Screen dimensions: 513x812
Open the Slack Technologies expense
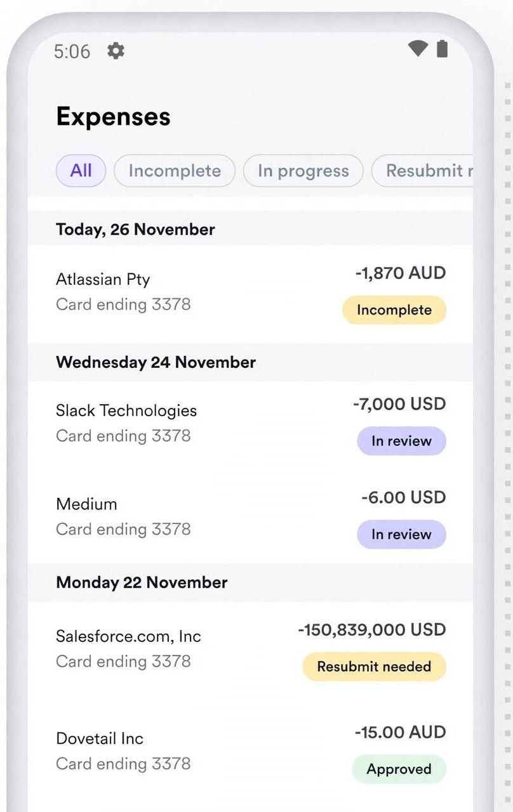point(250,424)
